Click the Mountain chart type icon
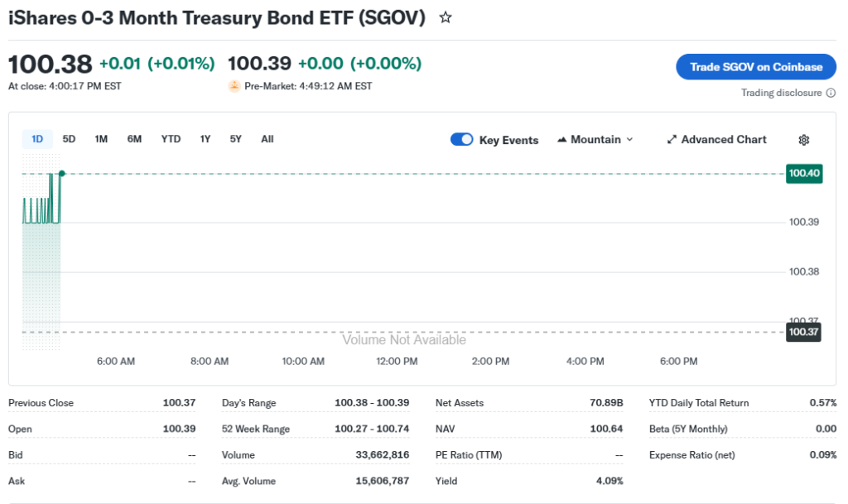 tap(562, 140)
